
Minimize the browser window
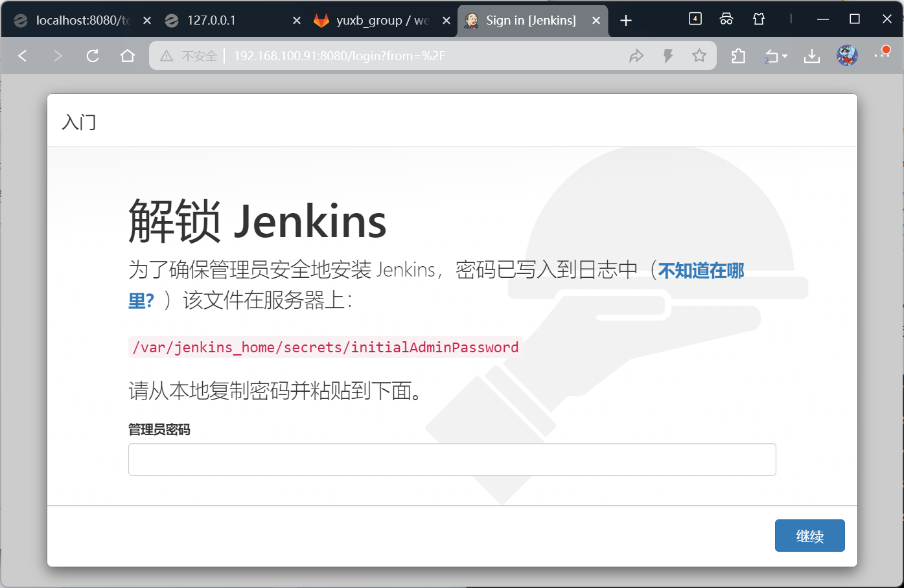click(823, 19)
